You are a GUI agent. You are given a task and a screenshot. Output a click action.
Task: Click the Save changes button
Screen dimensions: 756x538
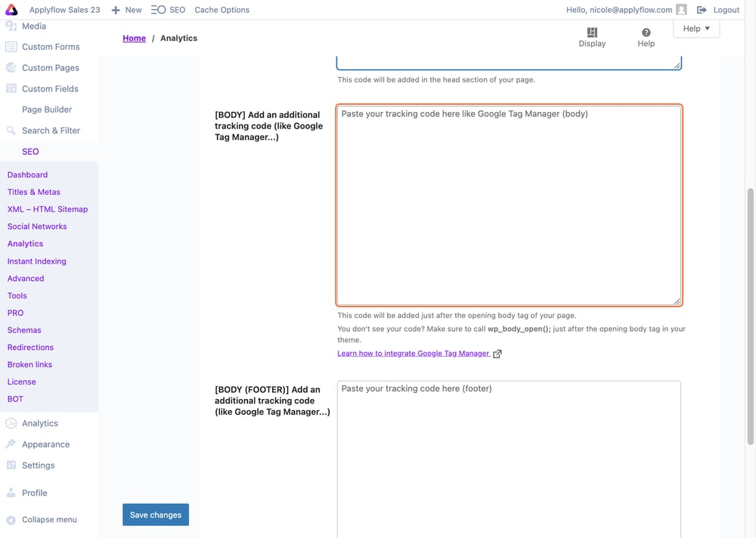tap(156, 515)
